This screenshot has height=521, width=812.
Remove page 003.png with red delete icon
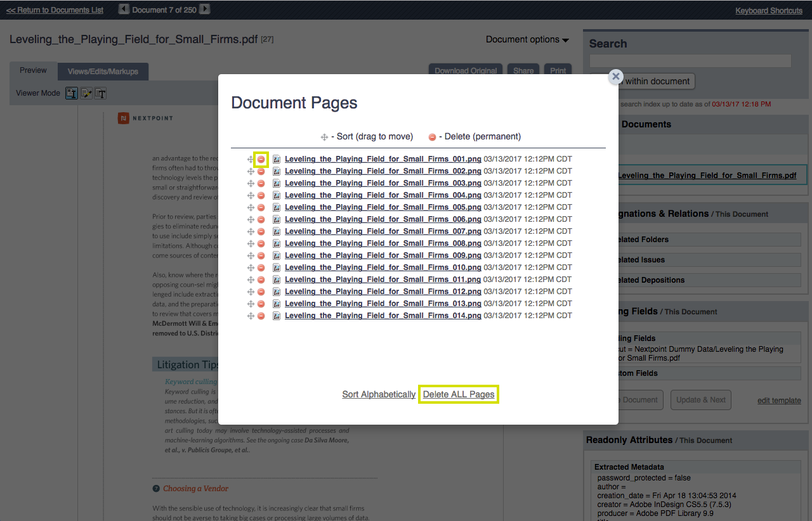click(261, 183)
